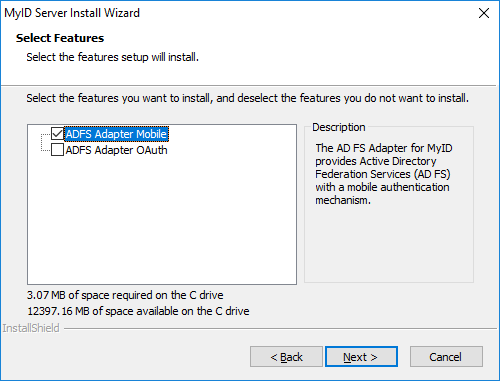Click blank area below the description text

389,245
